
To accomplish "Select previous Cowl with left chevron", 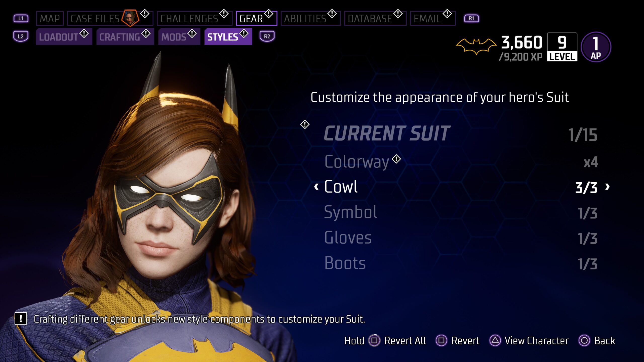I will 316,187.
